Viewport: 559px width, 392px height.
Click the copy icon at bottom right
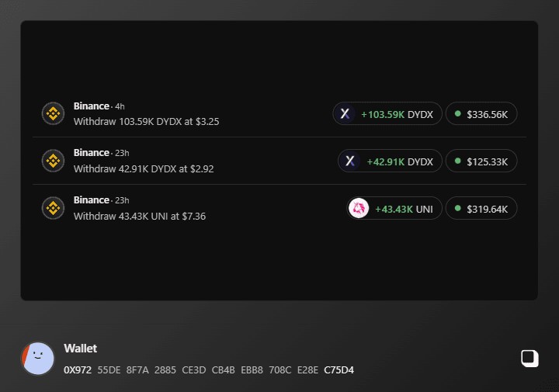(529, 358)
